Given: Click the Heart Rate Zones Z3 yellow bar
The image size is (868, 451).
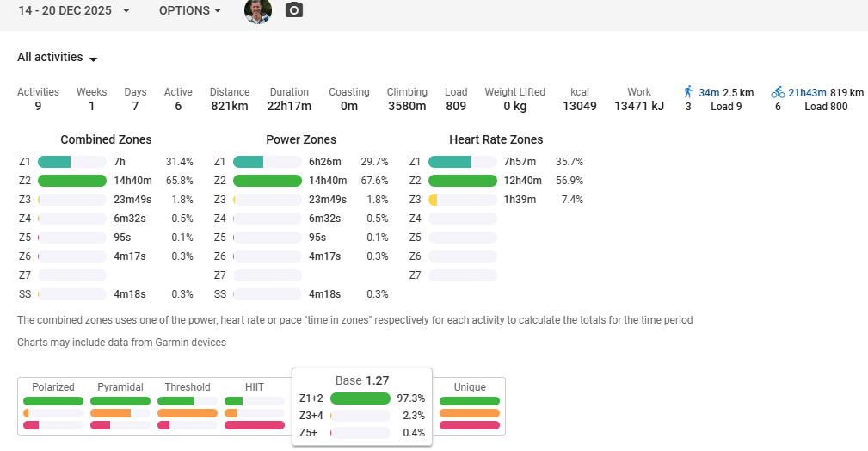Looking at the screenshot, I should pos(434,200).
